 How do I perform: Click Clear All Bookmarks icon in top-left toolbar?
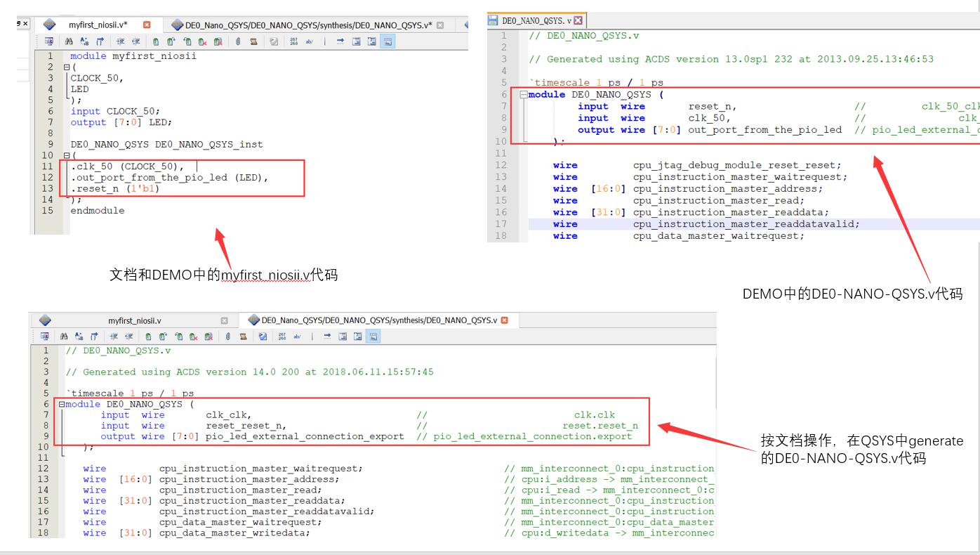tap(218, 41)
